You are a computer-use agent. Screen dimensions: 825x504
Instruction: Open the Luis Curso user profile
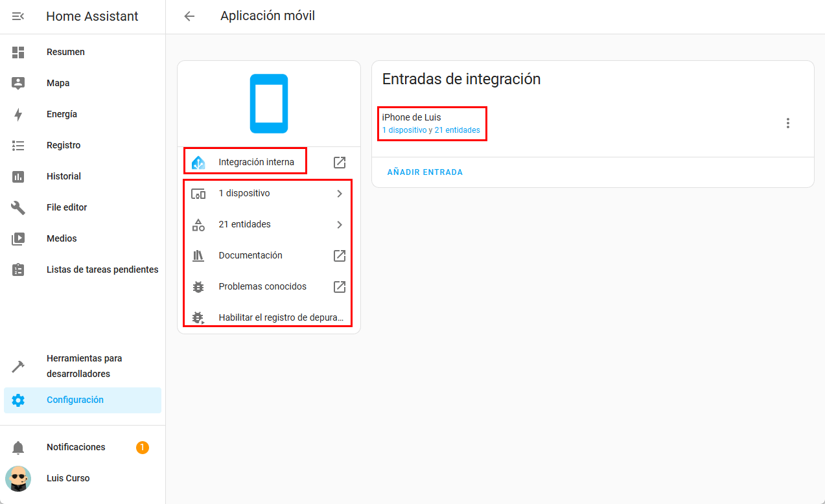[x=68, y=478]
